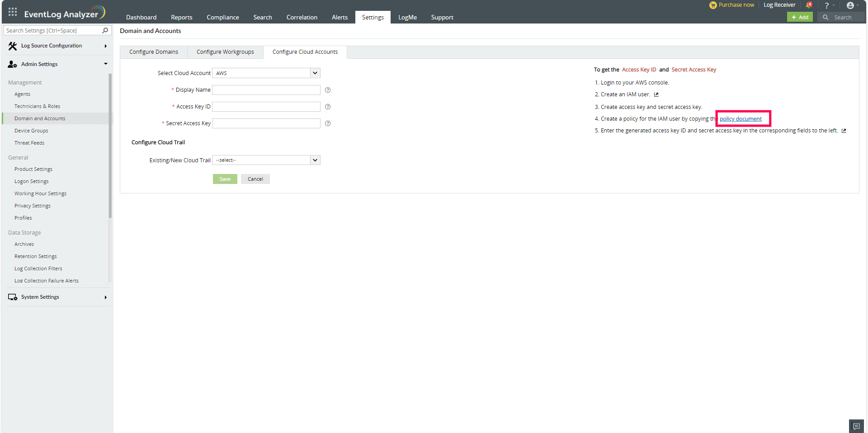Click inside the Secret Access Key field
This screenshot has width=868, height=433.
(266, 123)
